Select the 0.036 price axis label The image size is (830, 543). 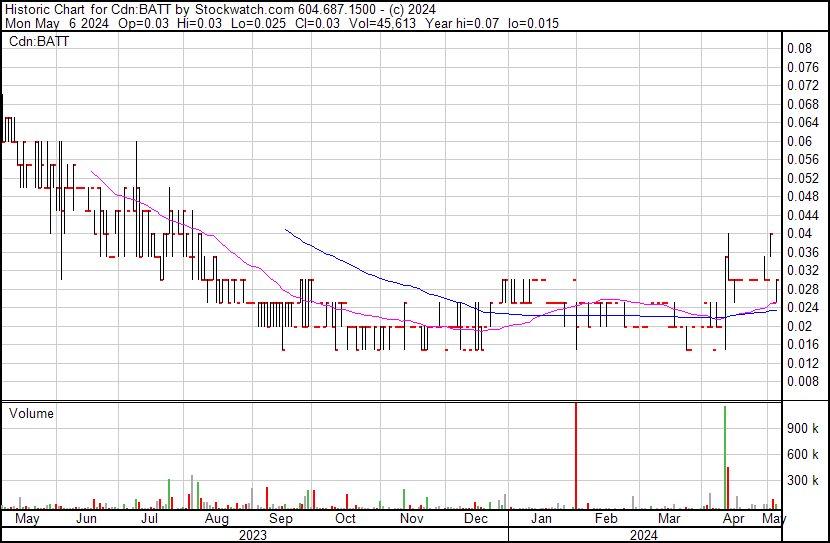point(803,252)
